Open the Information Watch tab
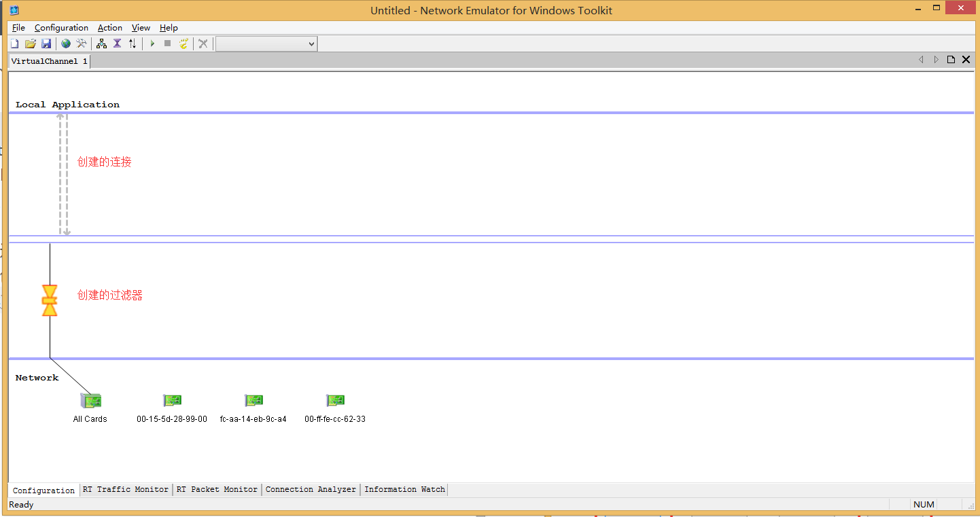980x517 pixels. point(404,489)
